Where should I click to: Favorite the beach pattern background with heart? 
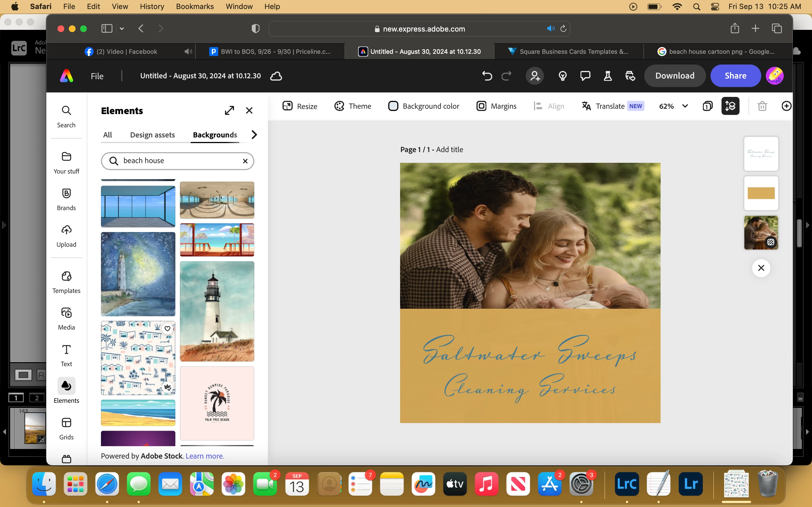[167, 328]
